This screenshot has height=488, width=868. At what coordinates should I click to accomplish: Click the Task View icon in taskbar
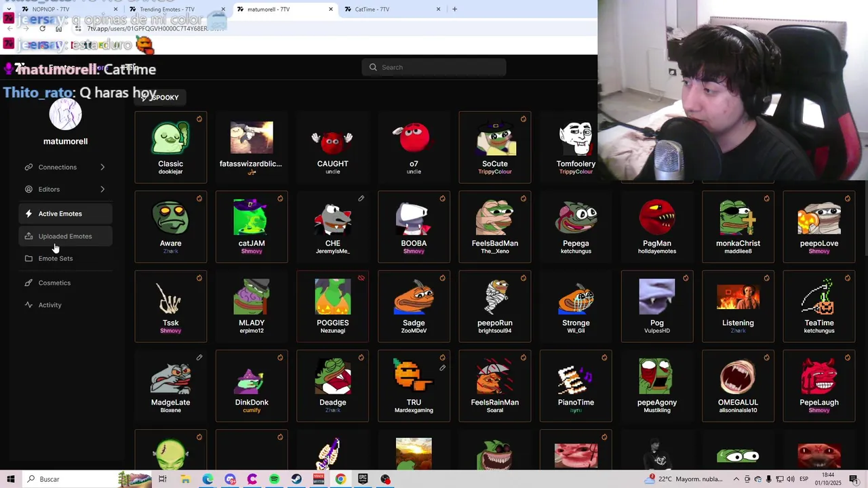[163, 479]
